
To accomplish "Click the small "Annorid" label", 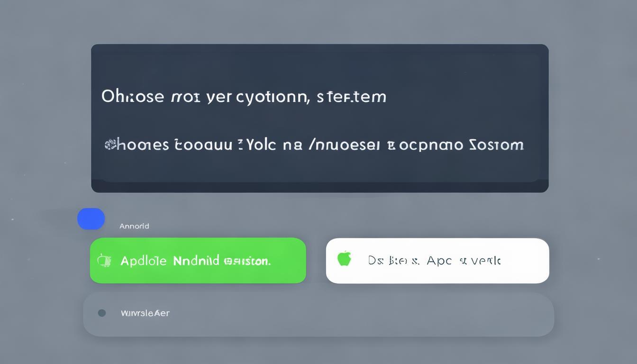I will [134, 226].
